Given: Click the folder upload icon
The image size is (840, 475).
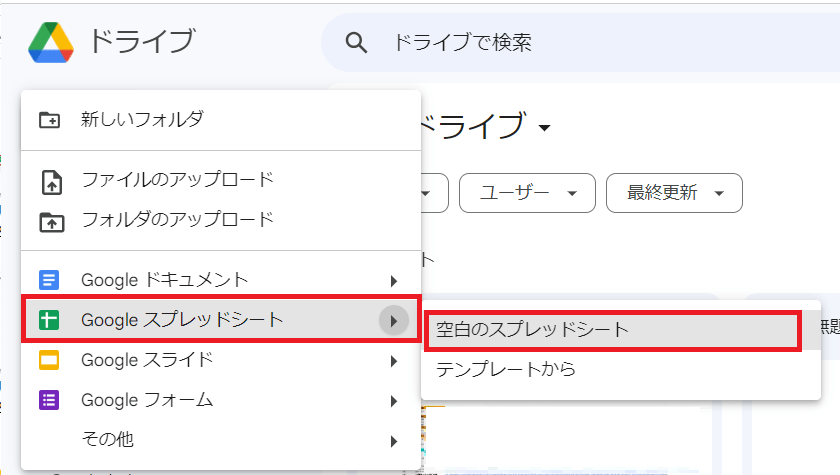Looking at the screenshot, I should (x=50, y=220).
